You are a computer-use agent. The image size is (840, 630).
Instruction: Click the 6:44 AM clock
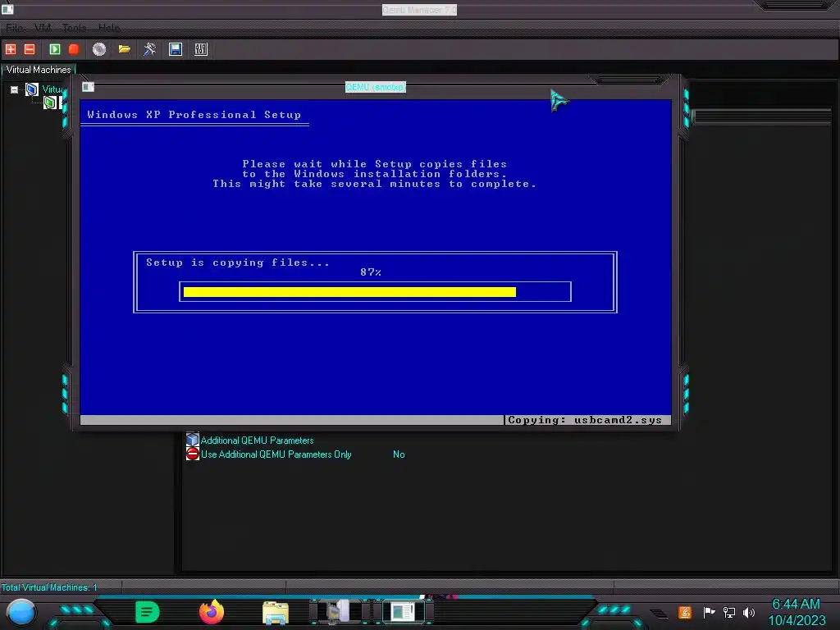point(796,605)
